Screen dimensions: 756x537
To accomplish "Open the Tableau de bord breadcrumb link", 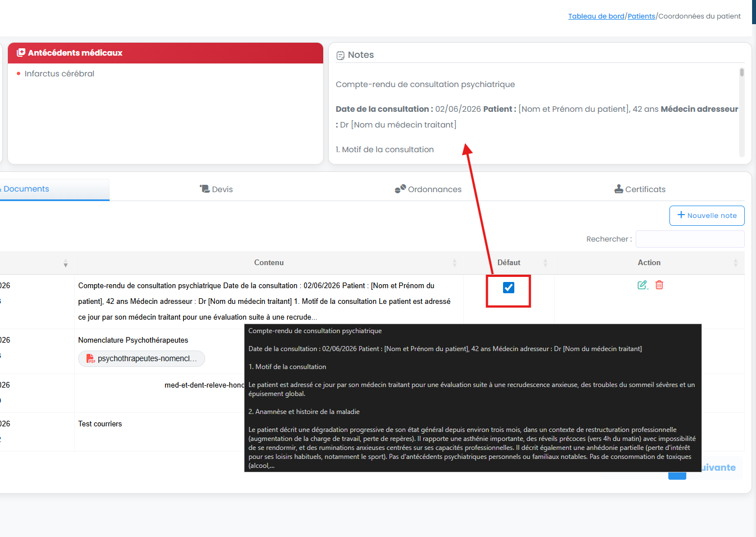I will point(596,16).
